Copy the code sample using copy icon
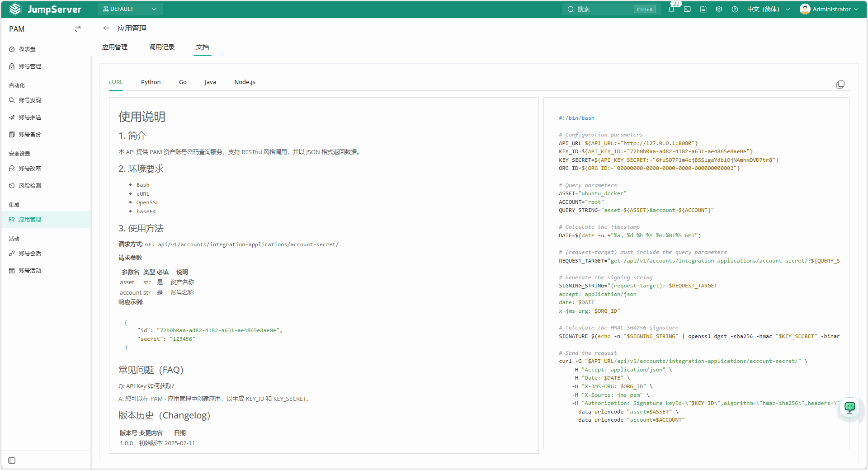Viewport: 868px width, 470px height. (x=840, y=85)
